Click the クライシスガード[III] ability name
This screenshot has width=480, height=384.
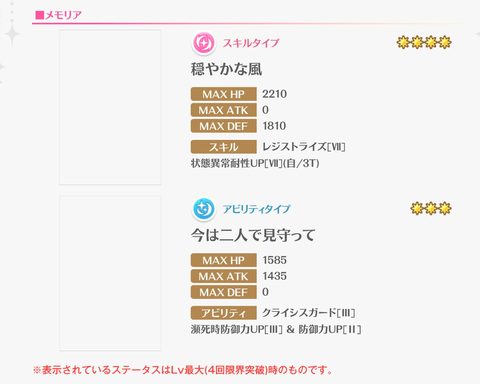[x=309, y=313]
